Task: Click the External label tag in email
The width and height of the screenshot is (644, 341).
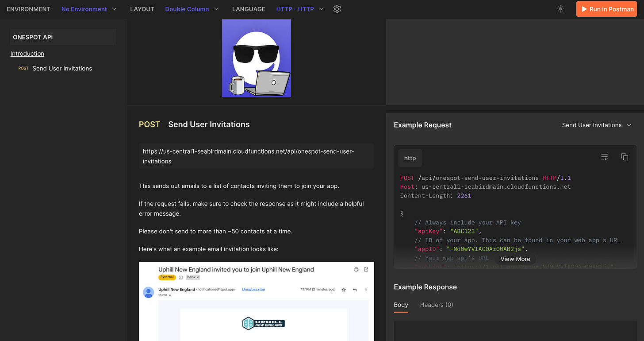Action: point(167,277)
